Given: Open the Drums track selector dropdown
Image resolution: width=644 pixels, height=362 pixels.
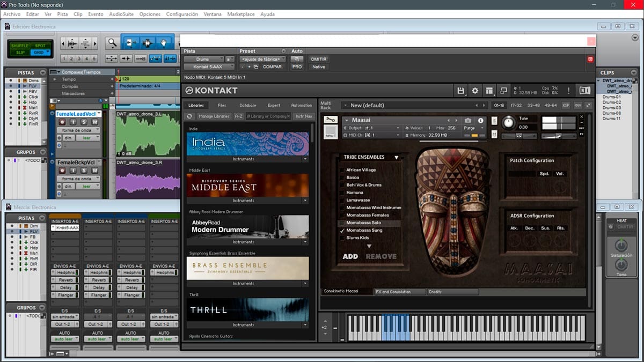Looking at the screenshot, I should [204, 59].
